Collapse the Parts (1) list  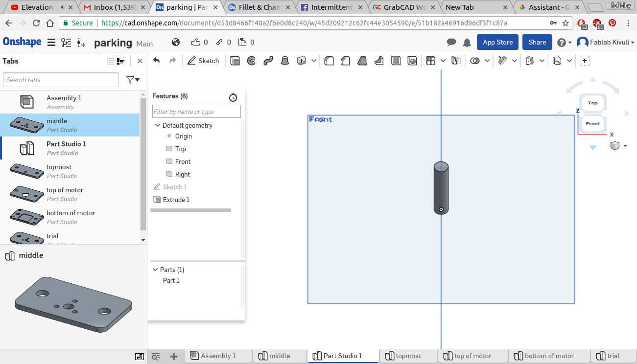[x=155, y=270]
